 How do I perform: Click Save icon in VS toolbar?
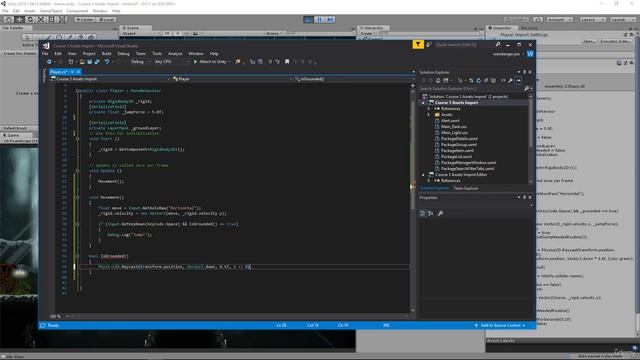point(89,62)
